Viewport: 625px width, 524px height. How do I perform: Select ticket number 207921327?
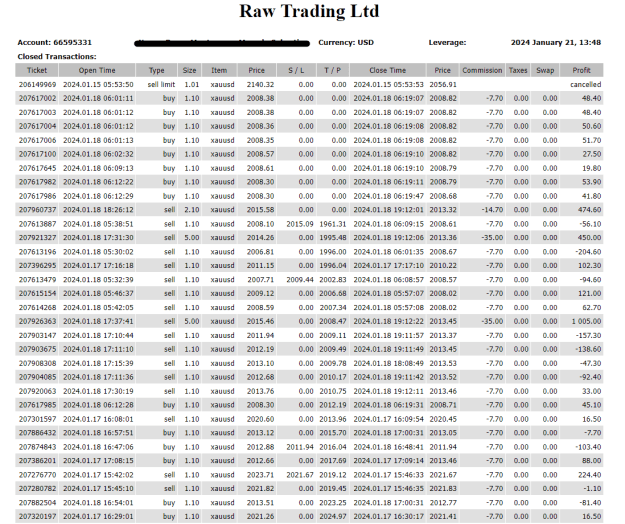click(37, 238)
